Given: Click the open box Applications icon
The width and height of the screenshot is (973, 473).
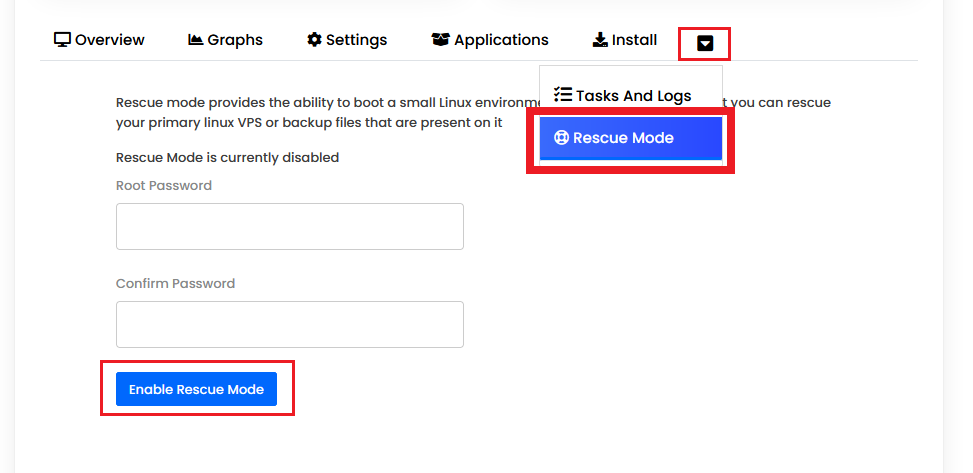Looking at the screenshot, I should (440, 40).
